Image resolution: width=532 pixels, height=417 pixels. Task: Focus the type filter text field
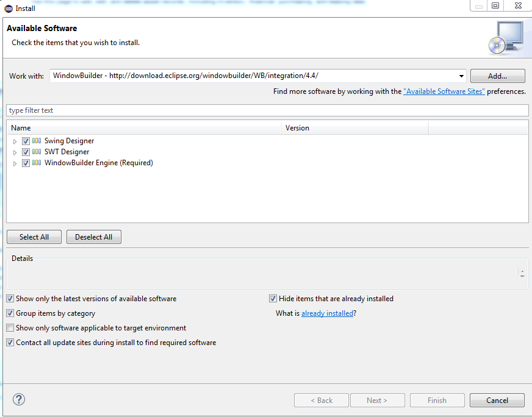click(x=267, y=110)
